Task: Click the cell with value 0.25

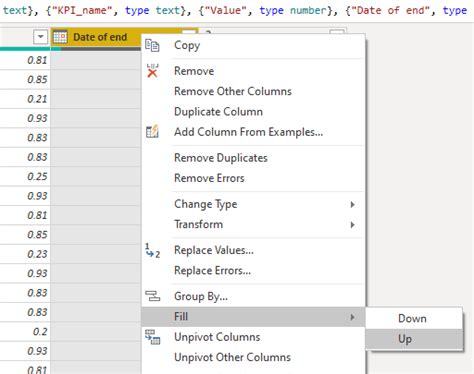Action: click(x=25, y=177)
